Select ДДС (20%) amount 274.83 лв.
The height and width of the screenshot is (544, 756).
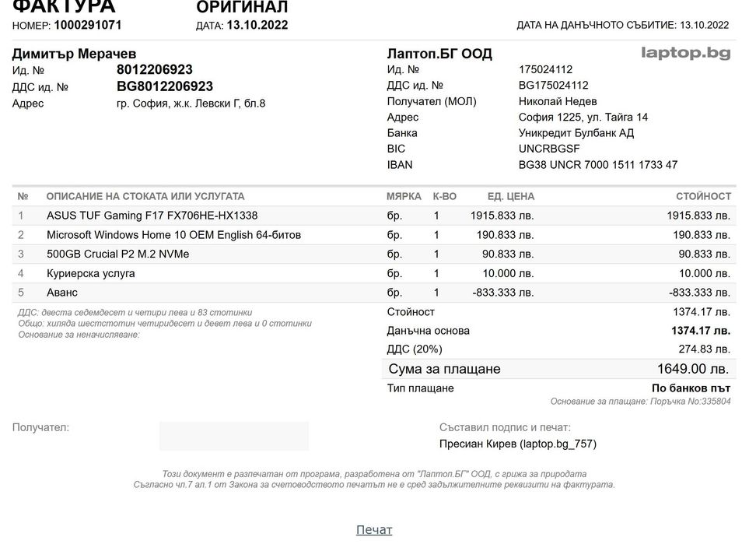pyautogui.click(x=704, y=349)
